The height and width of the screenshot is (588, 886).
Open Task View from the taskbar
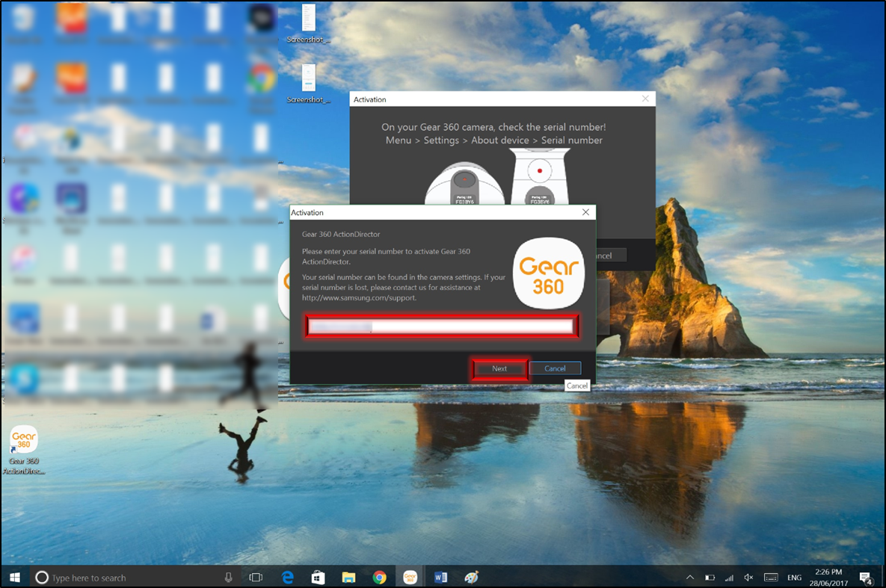tap(256, 578)
